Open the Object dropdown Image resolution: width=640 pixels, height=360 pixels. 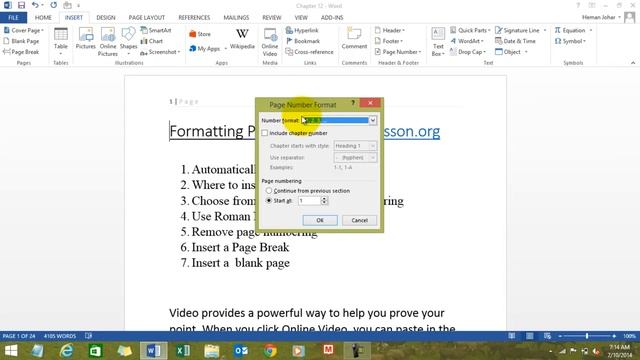coord(511,52)
